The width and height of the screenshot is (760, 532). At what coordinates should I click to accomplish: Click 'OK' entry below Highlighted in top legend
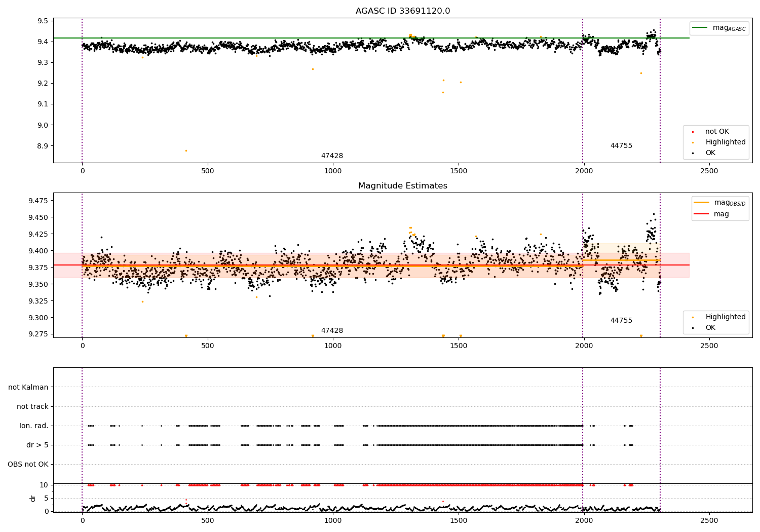710,153
